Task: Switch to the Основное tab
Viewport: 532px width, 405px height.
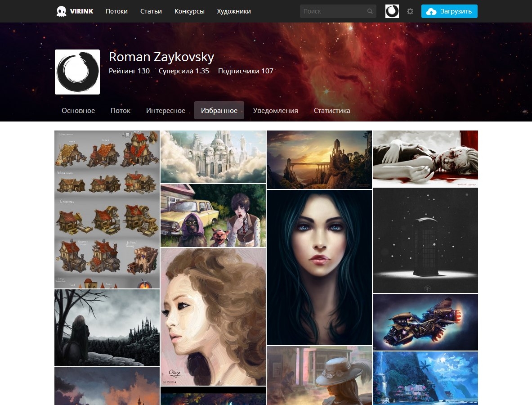Action: coord(78,110)
